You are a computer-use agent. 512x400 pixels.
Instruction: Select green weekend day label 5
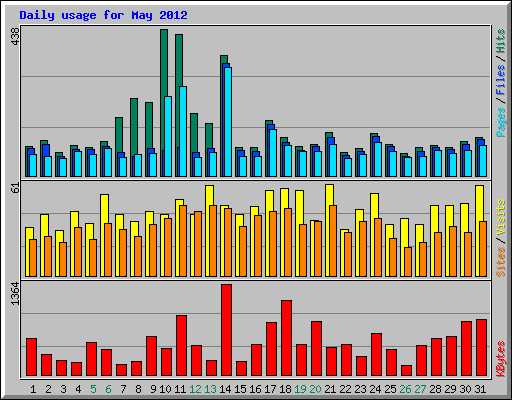point(93,389)
